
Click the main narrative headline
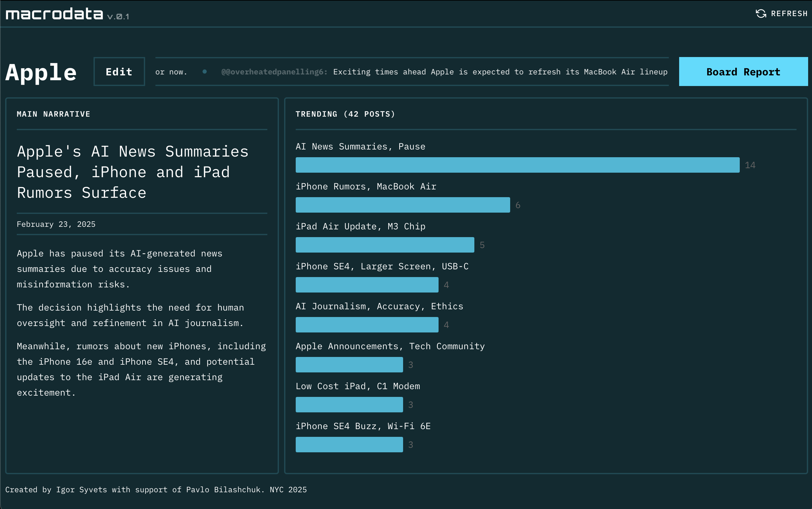click(133, 172)
